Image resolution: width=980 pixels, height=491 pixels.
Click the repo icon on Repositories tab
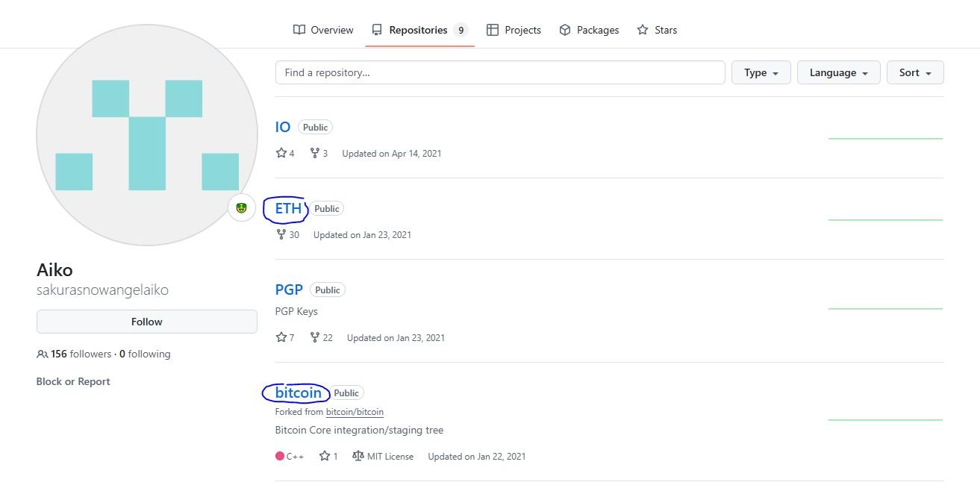tap(377, 30)
